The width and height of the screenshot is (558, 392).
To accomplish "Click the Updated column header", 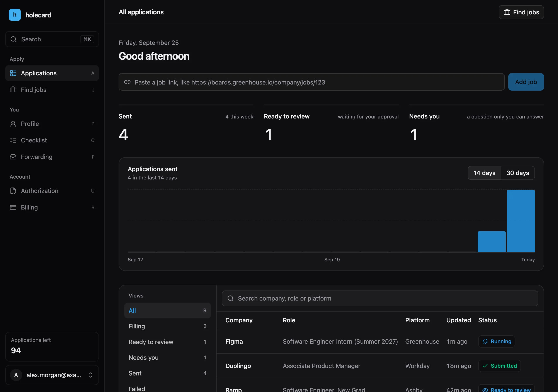I will point(459,320).
